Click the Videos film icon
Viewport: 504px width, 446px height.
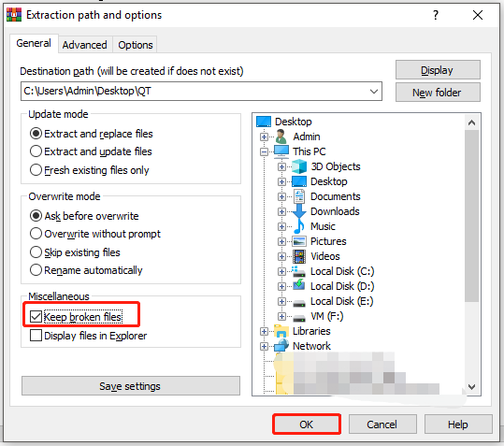click(299, 256)
